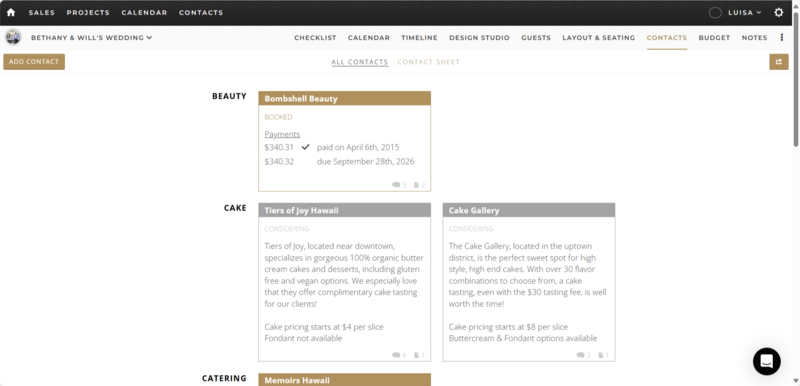Expand Bethany & Will's Wedding project dropdown

92,38
